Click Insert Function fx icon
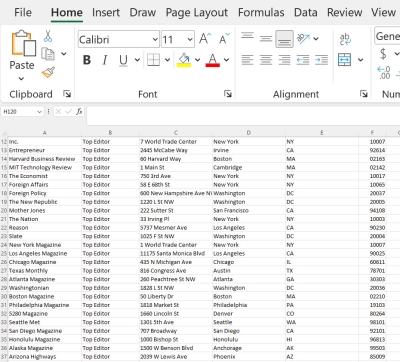400x362 pixels. point(79,111)
